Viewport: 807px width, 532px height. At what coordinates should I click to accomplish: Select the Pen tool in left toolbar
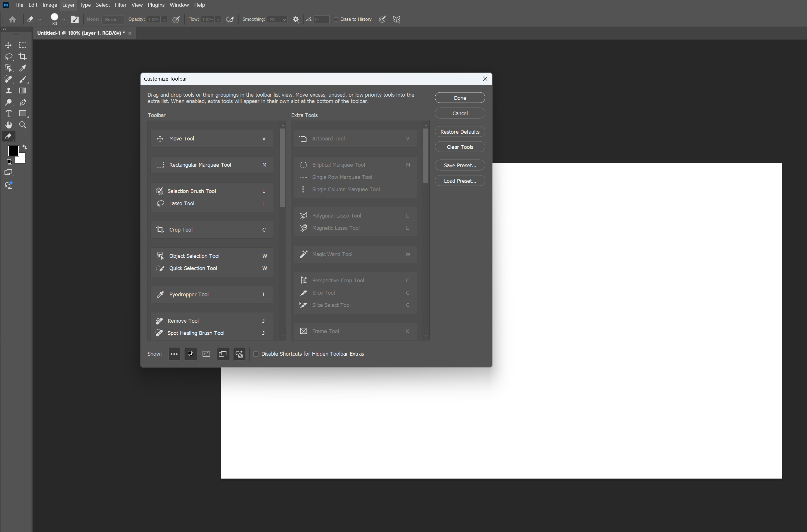tap(23, 102)
